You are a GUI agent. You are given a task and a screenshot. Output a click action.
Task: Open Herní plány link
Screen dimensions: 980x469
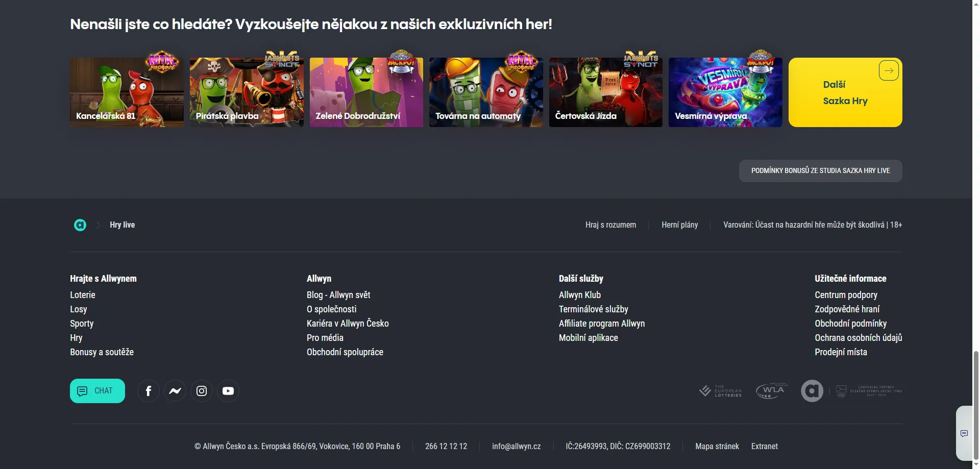click(679, 225)
